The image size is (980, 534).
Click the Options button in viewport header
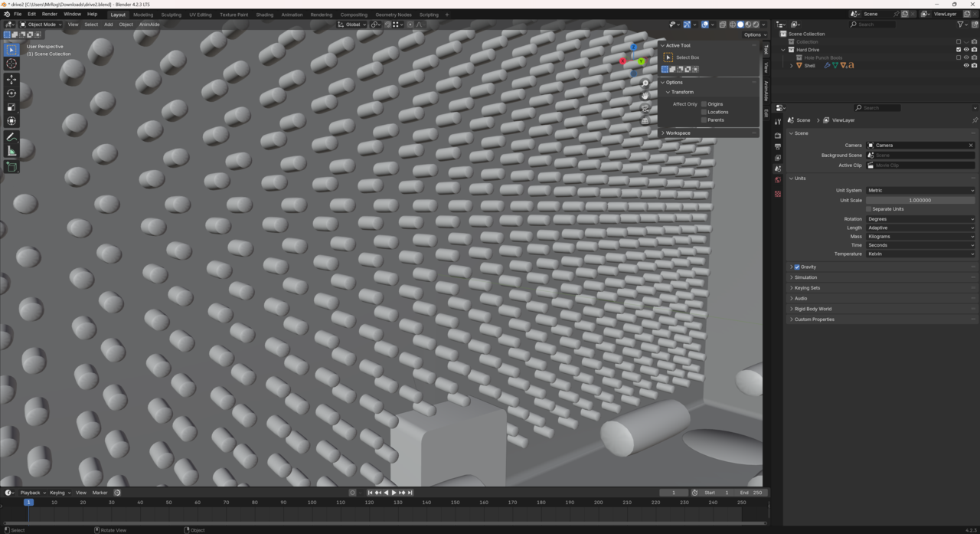pos(753,34)
